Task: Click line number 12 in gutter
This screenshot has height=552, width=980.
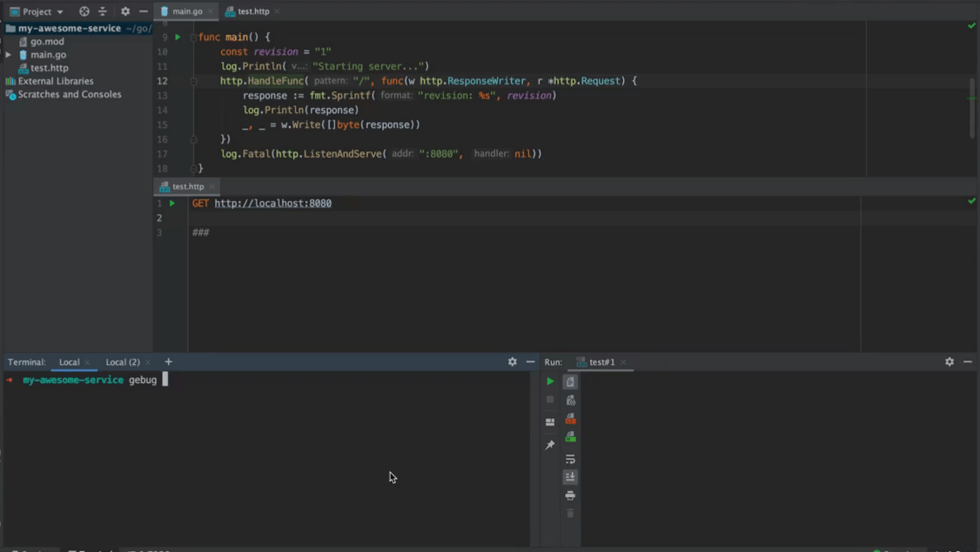Action: pos(162,81)
